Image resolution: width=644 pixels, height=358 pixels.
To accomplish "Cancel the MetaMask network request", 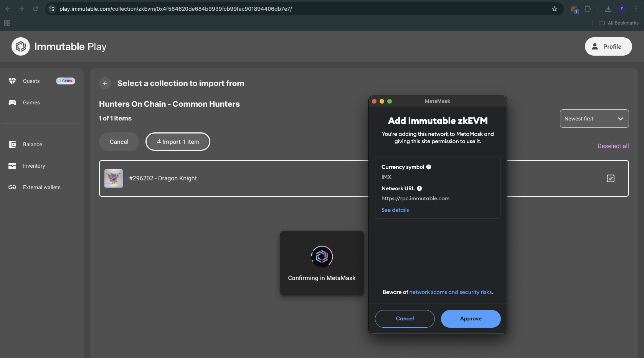I will [x=405, y=319].
